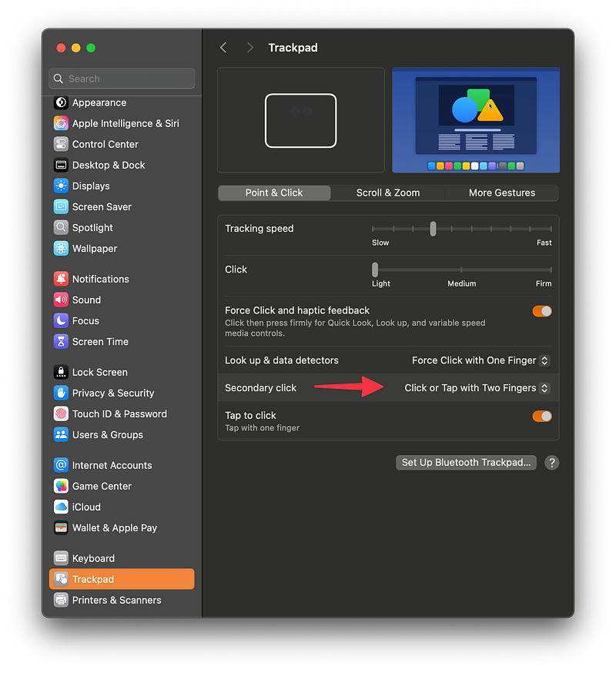616x673 pixels.
Task: Disable Tap to click
Action: point(542,415)
